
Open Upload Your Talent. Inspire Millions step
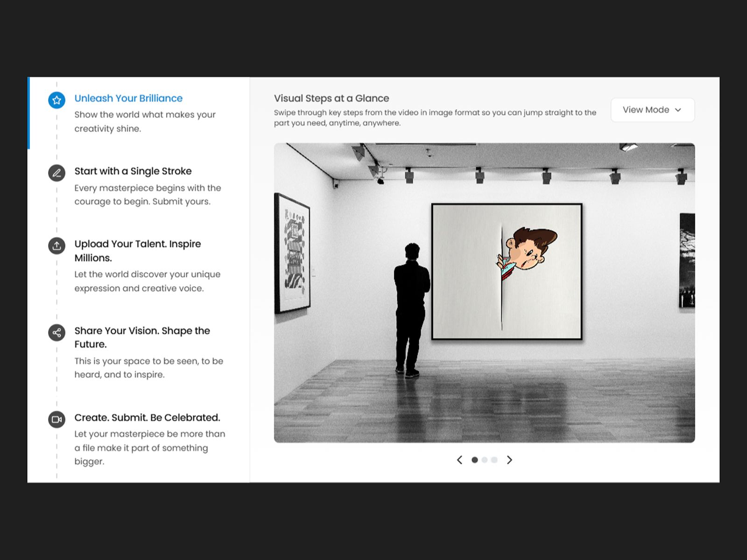pyautogui.click(x=138, y=251)
